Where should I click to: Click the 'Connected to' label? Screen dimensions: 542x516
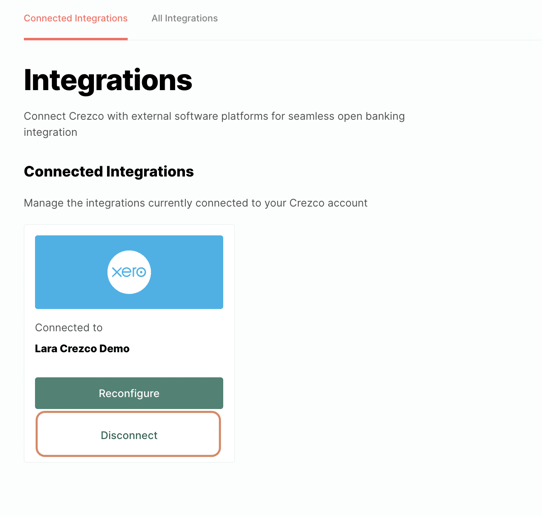click(x=69, y=327)
